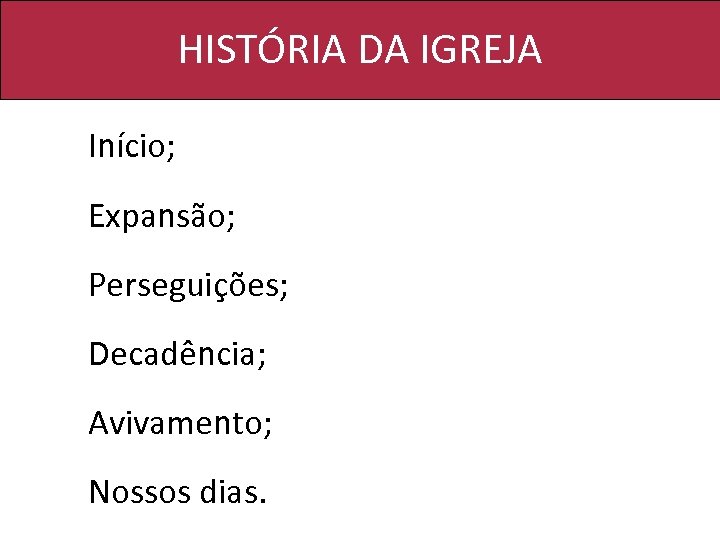The image size is (720, 540).
Task: Choose the "Decadência;" list line
Action: [177, 354]
